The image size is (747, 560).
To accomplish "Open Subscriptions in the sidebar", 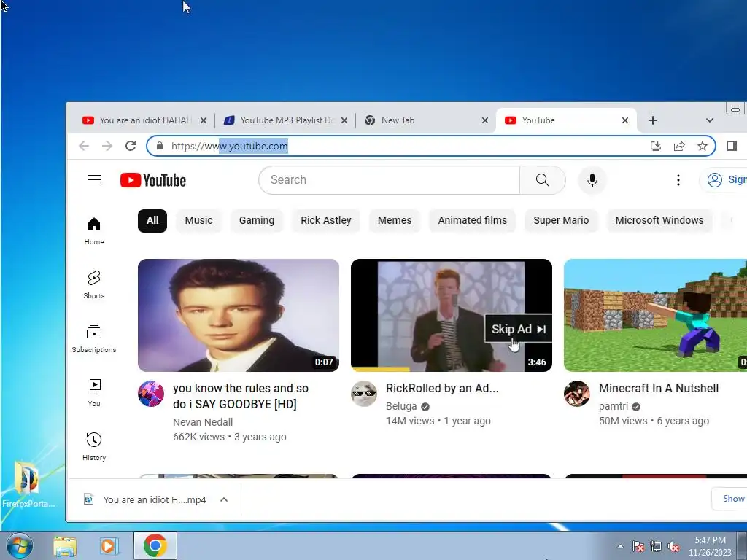I will coord(94,338).
